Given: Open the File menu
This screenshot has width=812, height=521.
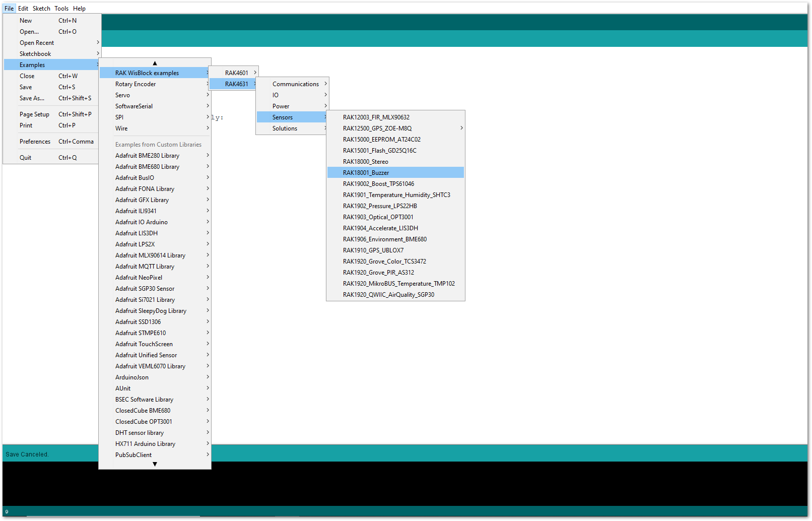Looking at the screenshot, I should (9, 9).
